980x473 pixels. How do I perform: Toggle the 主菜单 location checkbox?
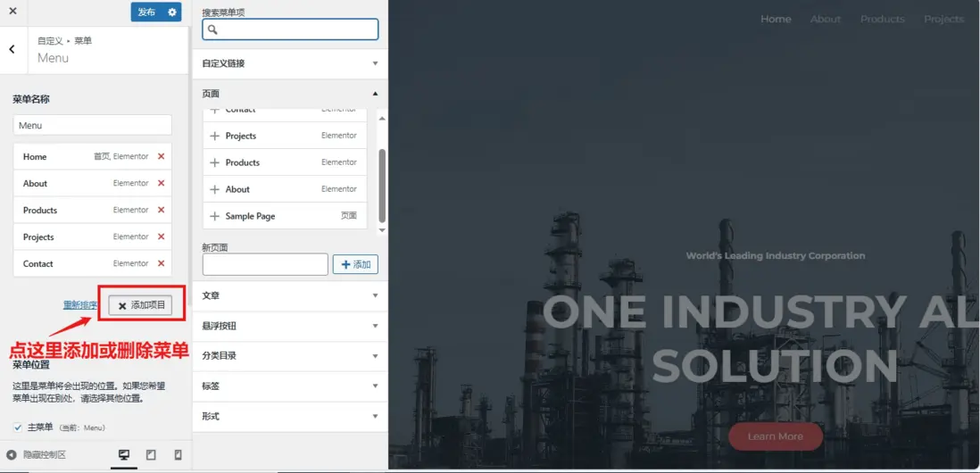click(18, 428)
